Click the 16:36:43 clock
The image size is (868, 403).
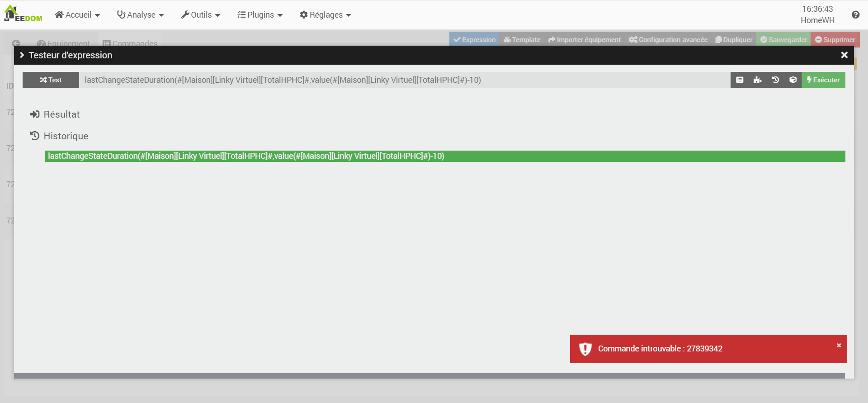pyautogui.click(x=817, y=9)
